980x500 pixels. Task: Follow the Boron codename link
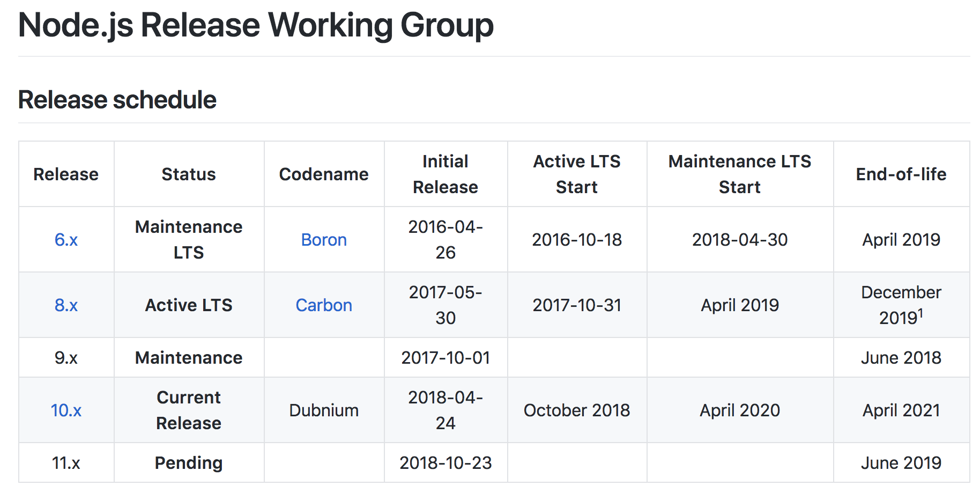click(324, 240)
